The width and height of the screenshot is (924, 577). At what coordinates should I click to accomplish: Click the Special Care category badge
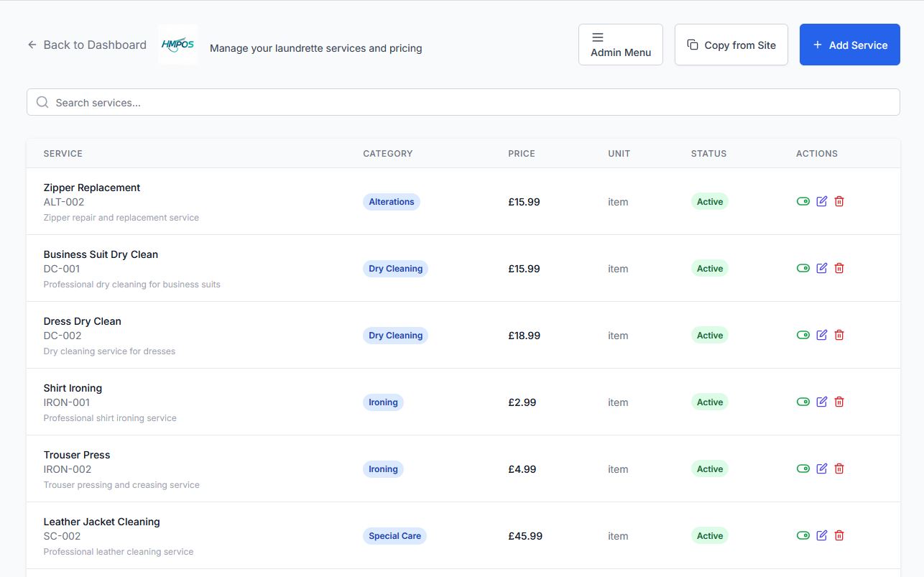(x=394, y=536)
